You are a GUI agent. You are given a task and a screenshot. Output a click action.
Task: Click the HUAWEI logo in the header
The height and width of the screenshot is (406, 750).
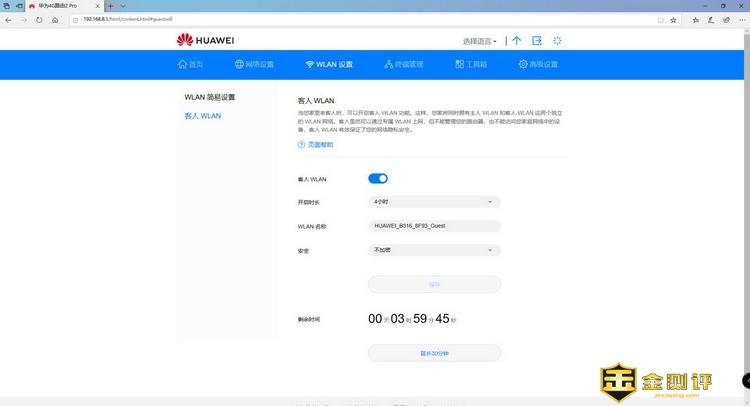click(x=205, y=41)
